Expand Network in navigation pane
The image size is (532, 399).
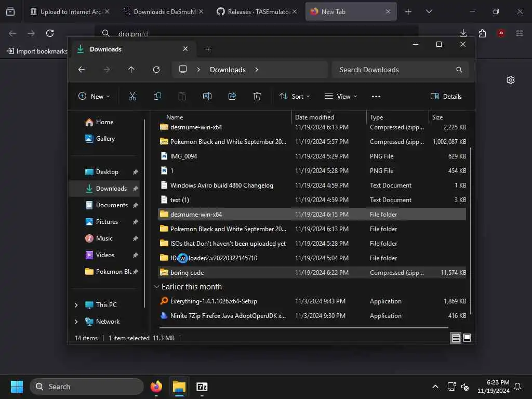point(76,322)
